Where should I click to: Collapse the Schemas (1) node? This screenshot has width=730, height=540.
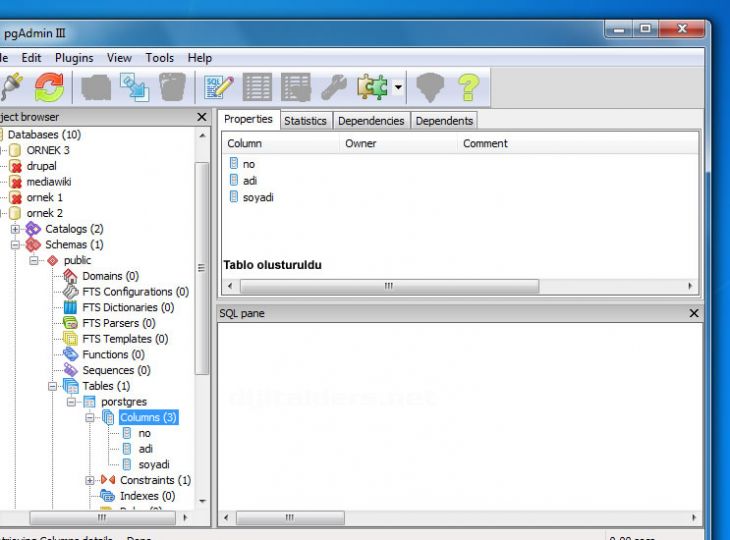click(x=15, y=244)
